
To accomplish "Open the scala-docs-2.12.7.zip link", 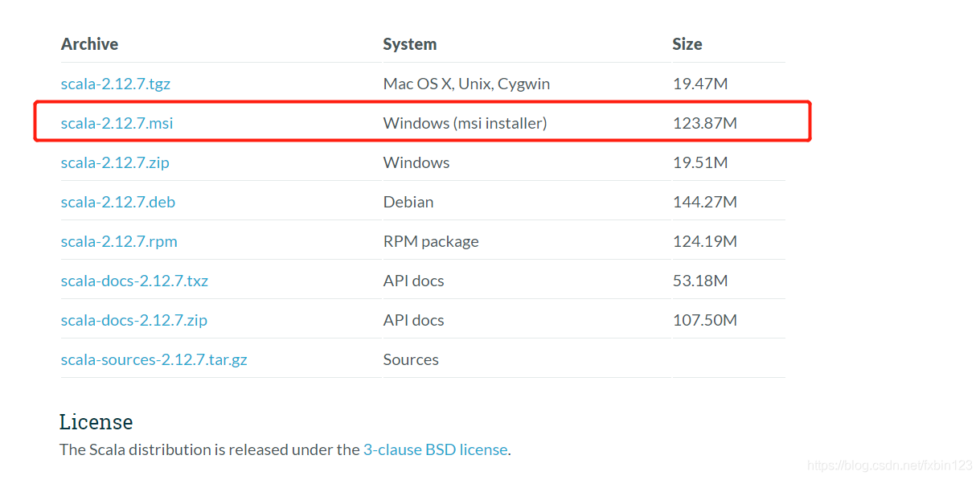I will click(x=134, y=320).
